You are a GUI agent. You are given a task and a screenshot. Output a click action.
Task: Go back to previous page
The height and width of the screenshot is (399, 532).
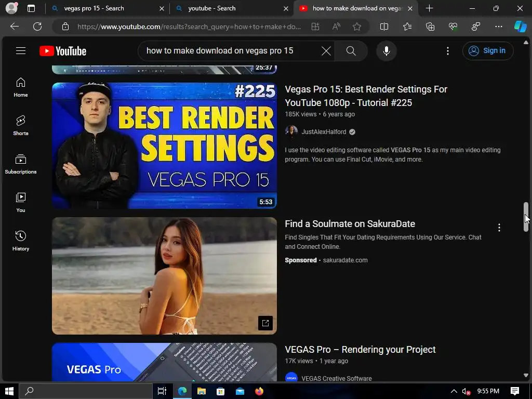click(x=14, y=26)
